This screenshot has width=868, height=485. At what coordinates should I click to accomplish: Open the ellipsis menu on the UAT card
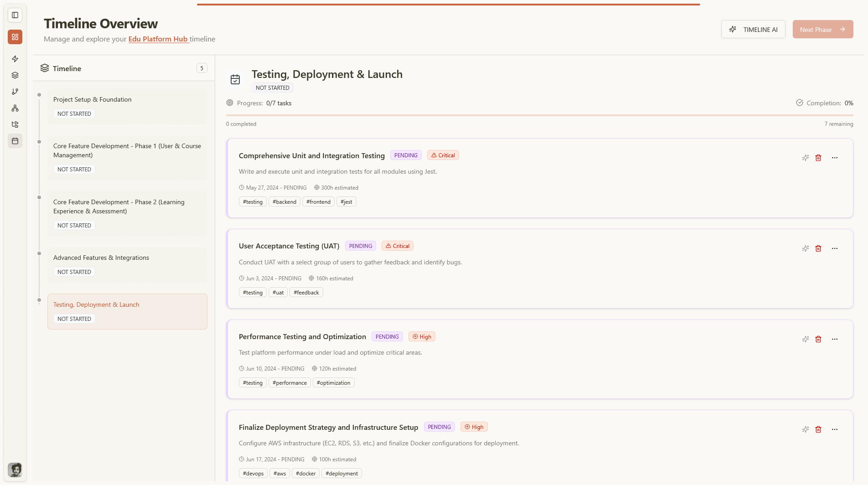coord(835,248)
